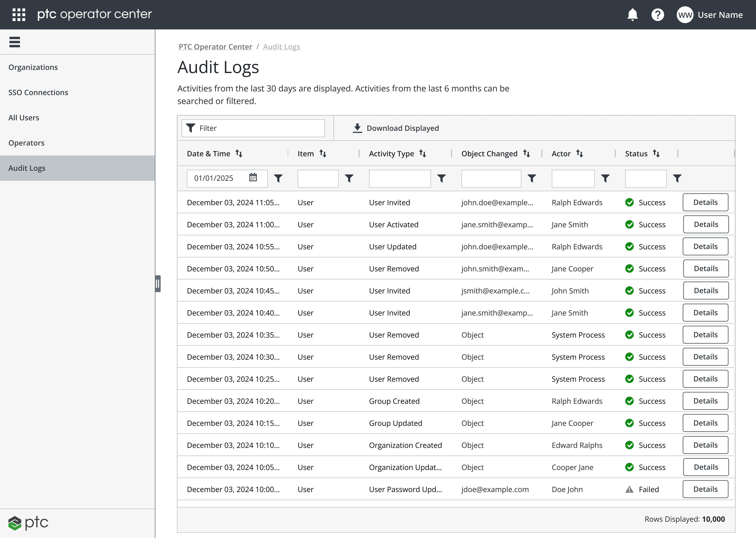Open the main Filter box
Image resolution: width=756 pixels, height=538 pixels.
(253, 128)
